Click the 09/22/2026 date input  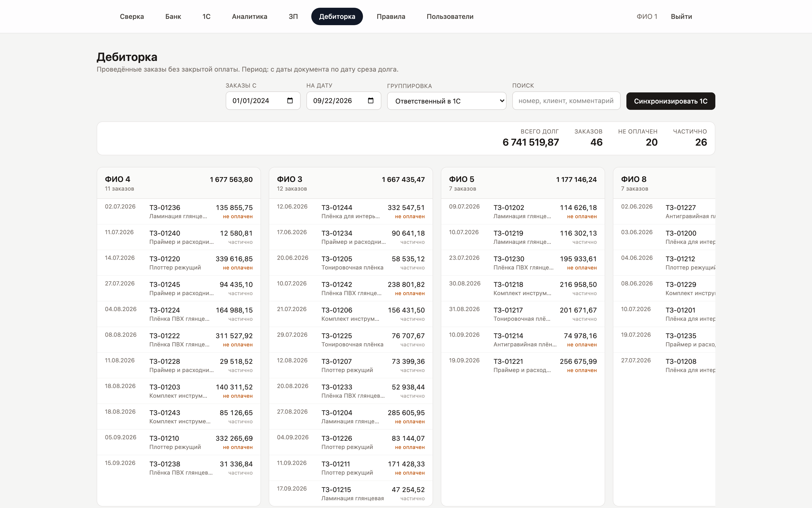tap(344, 101)
